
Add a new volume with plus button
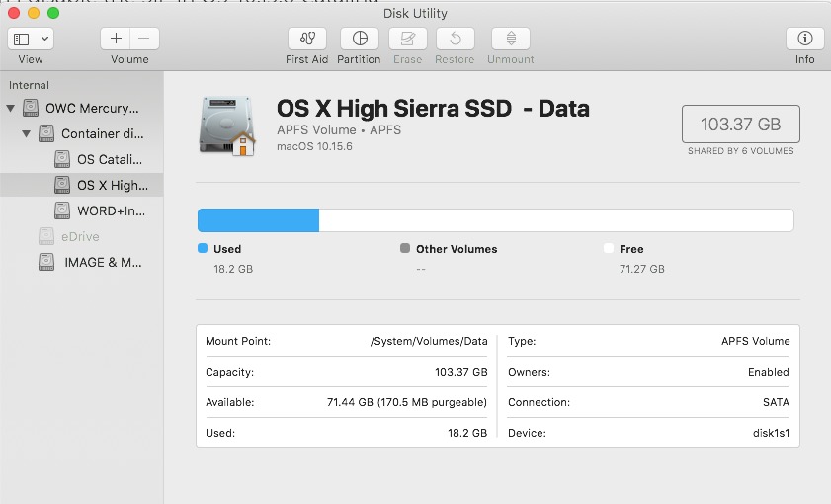[x=116, y=39]
